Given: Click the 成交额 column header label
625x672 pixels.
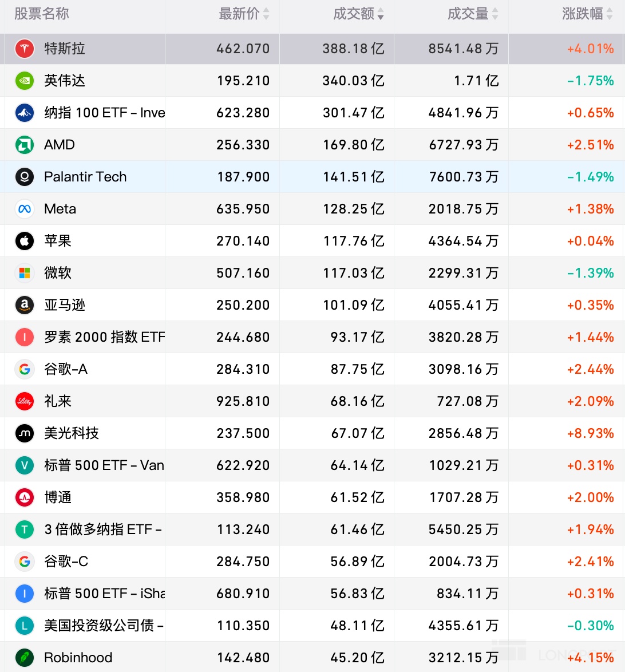Looking at the screenshot, I should tap(353, 14).
